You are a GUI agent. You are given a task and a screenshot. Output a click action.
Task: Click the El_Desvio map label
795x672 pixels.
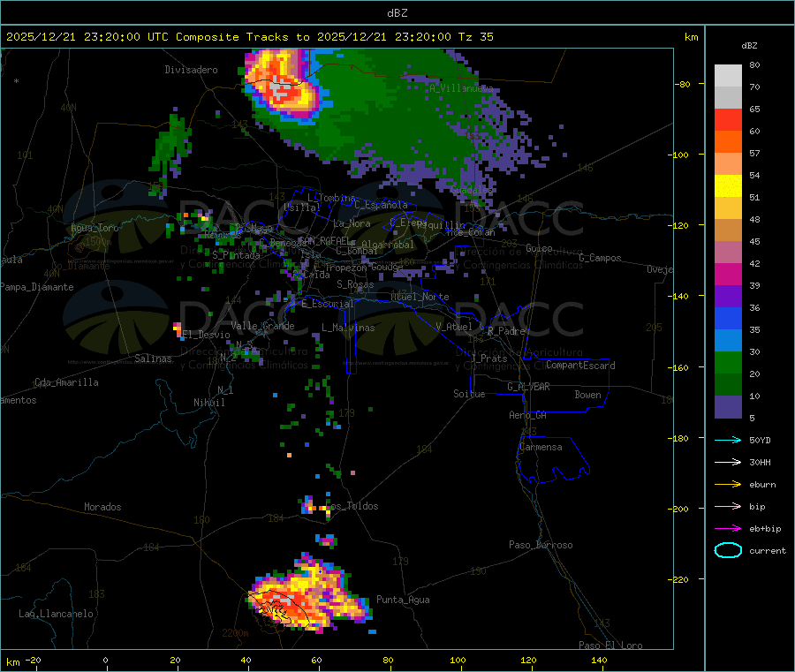[206, 335]
